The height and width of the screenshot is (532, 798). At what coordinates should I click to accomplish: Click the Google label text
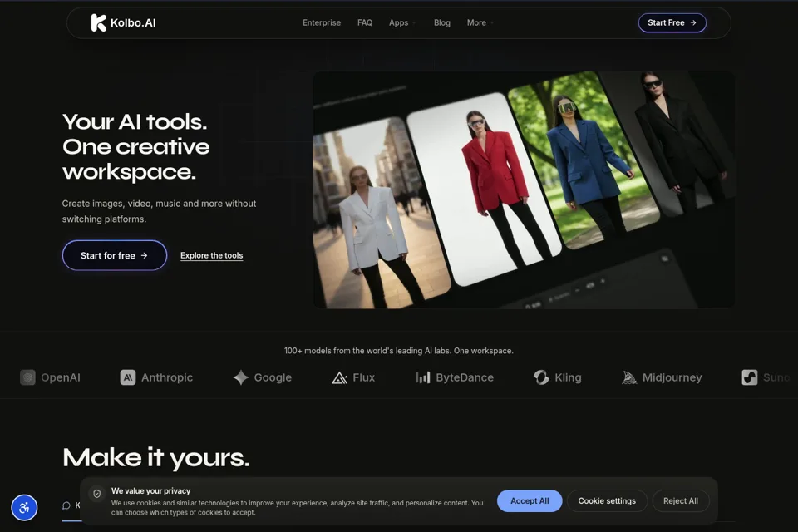(x=273, y=377)
